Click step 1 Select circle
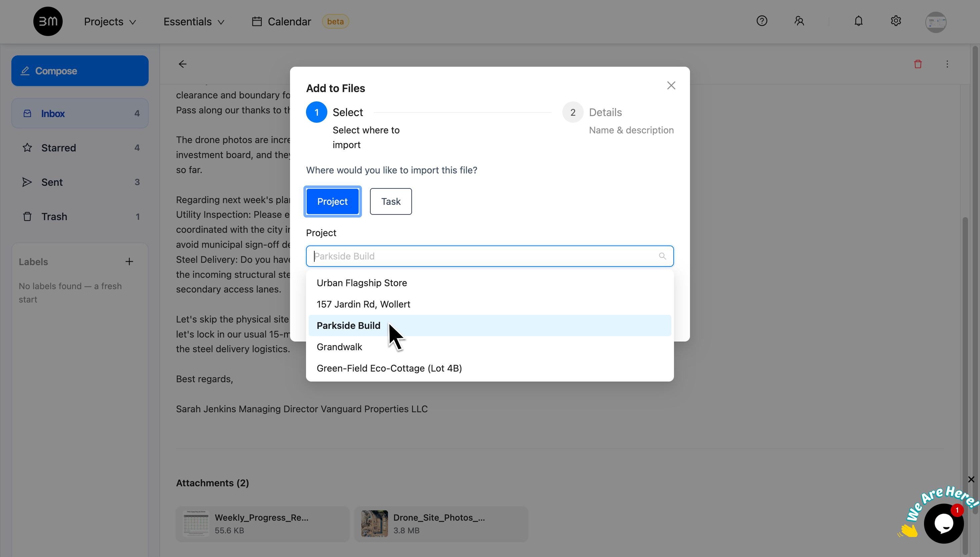The width and height of the screenshot is (980, 557). pyautogui.click(x=316, y=112)
